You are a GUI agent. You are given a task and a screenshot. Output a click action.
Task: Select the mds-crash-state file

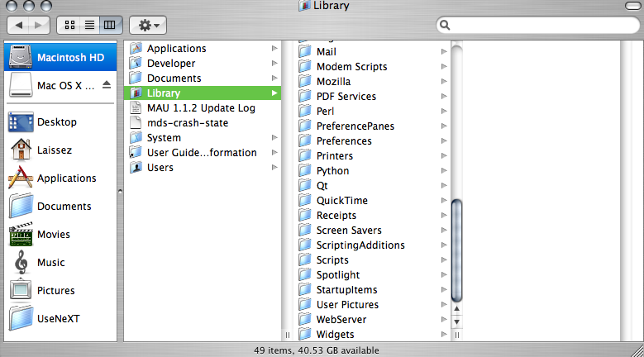tap(203, 122)
